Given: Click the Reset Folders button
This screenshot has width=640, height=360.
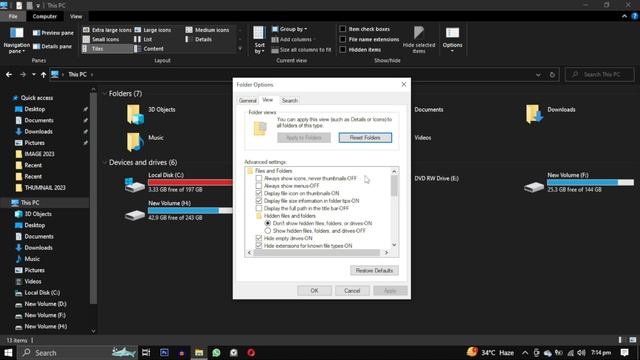Looking at the screenshot, I should coord(365,138).
